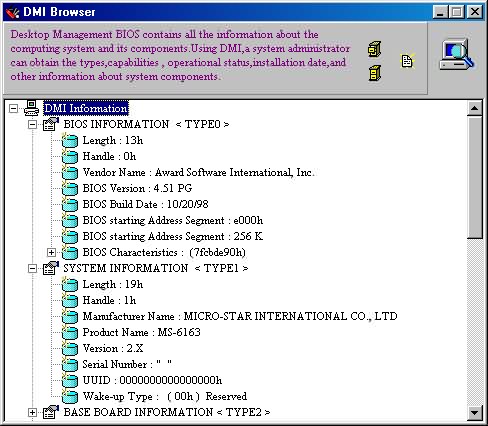488x426 pixels.
Task: Collapse the BIOS INFORMATION TYPE0 branch
Action: tap(32, 124)
